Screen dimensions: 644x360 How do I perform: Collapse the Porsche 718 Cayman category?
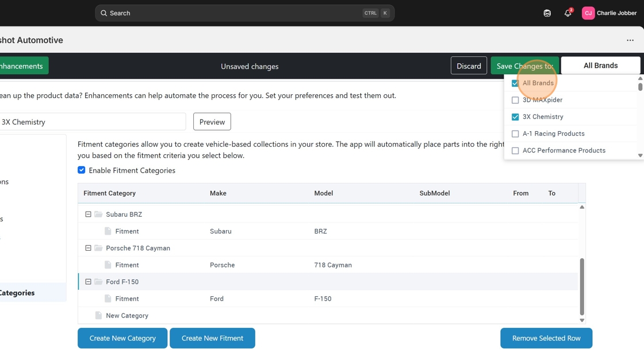88,248
